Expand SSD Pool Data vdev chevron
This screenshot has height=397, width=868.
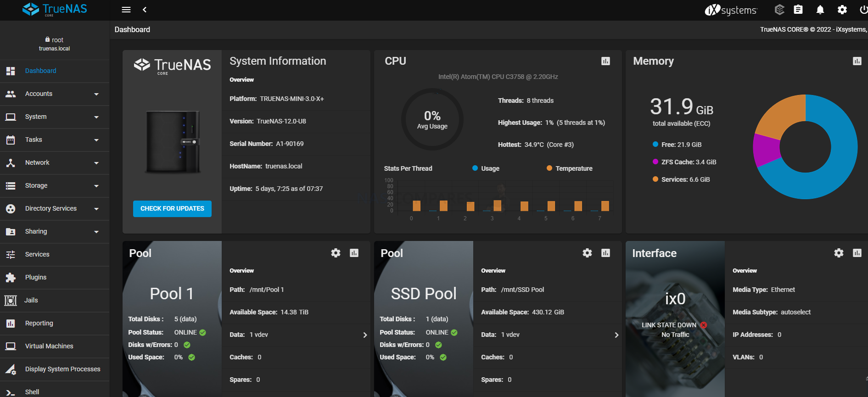pos(616,335)
